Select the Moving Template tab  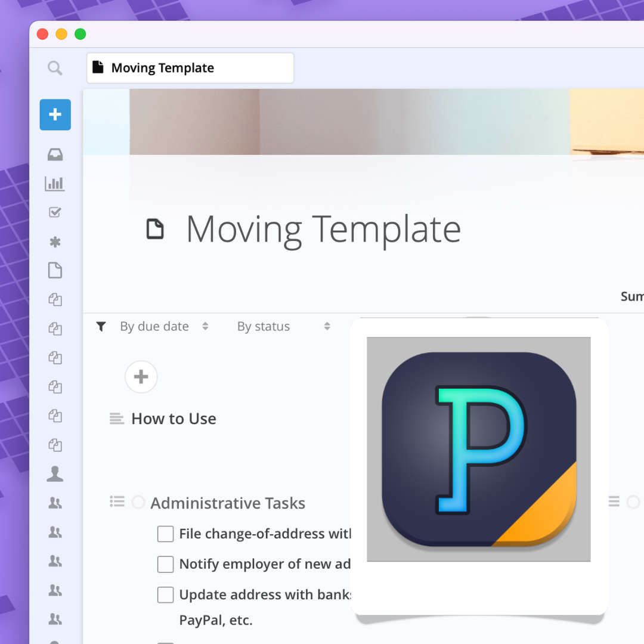190,68
